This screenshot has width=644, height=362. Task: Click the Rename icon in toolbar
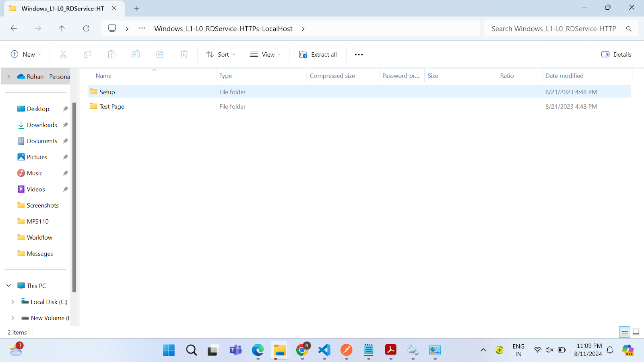click(x=136, y=54)
